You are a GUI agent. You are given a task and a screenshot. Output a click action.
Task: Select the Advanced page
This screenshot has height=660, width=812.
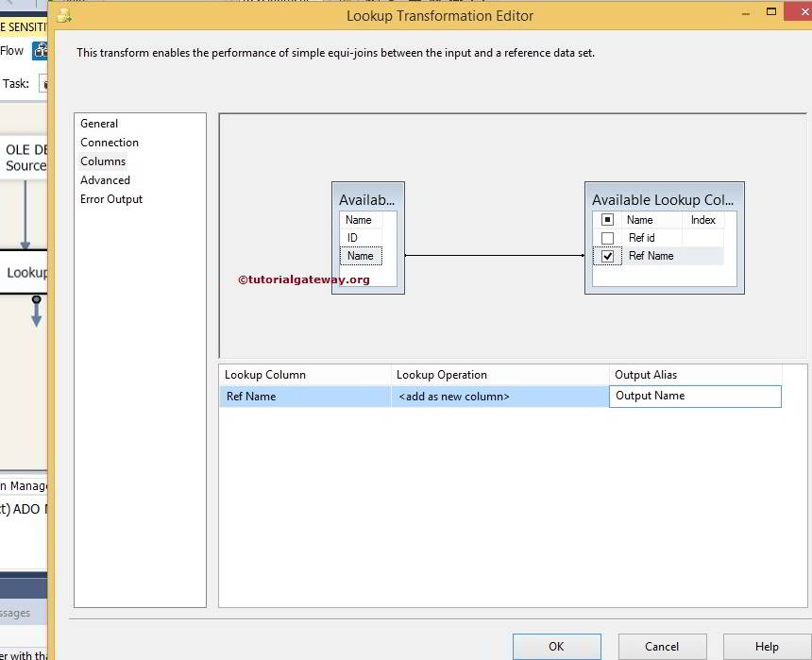point(105,179)
